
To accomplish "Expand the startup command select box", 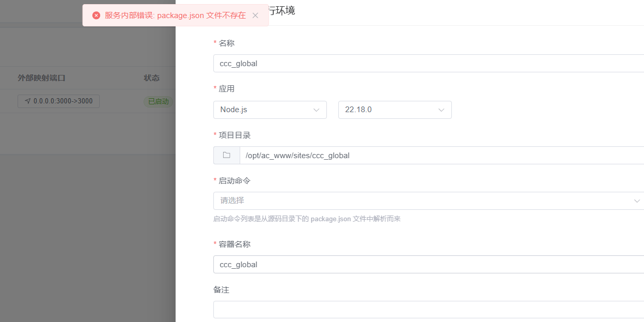I will 429,201.
